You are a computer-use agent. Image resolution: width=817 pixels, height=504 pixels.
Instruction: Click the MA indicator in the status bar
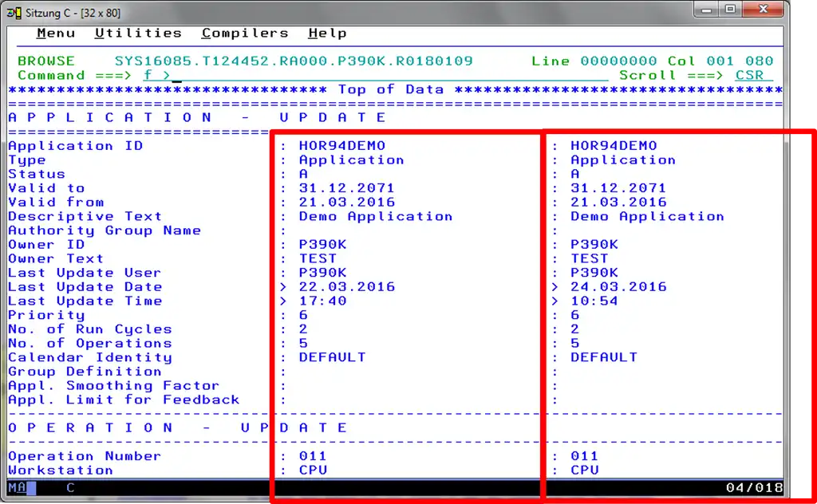(17, 488)
